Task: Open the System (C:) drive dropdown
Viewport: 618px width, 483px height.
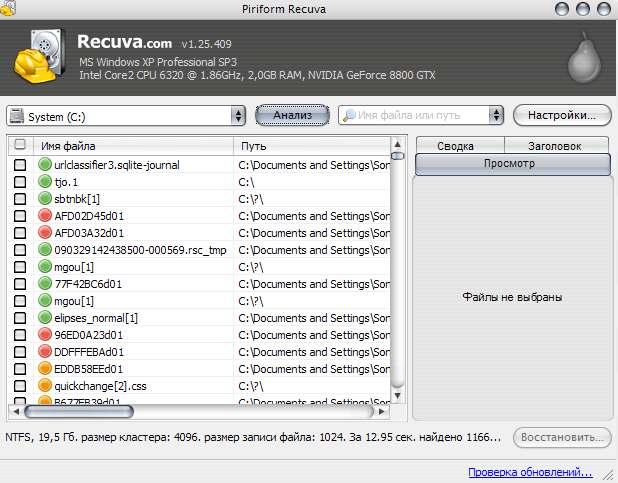Action: [x=237, y=116]
